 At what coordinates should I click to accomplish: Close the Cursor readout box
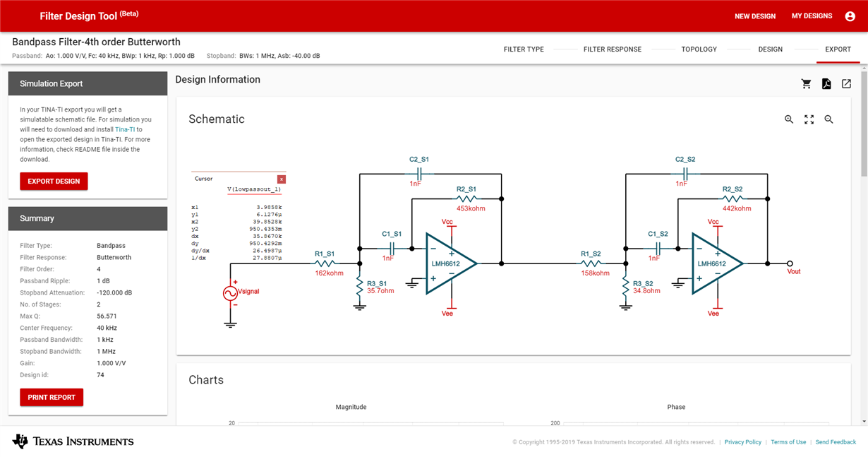coord(281,179)
